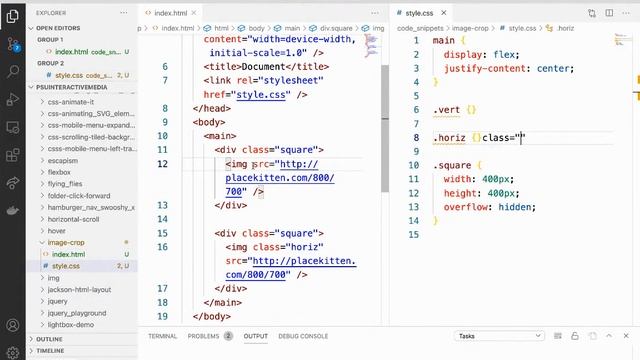Expand the hover folder
Image resolution: width=640 pixels, height=360 pixels.
pyautogui.click(x=56, y=231)
